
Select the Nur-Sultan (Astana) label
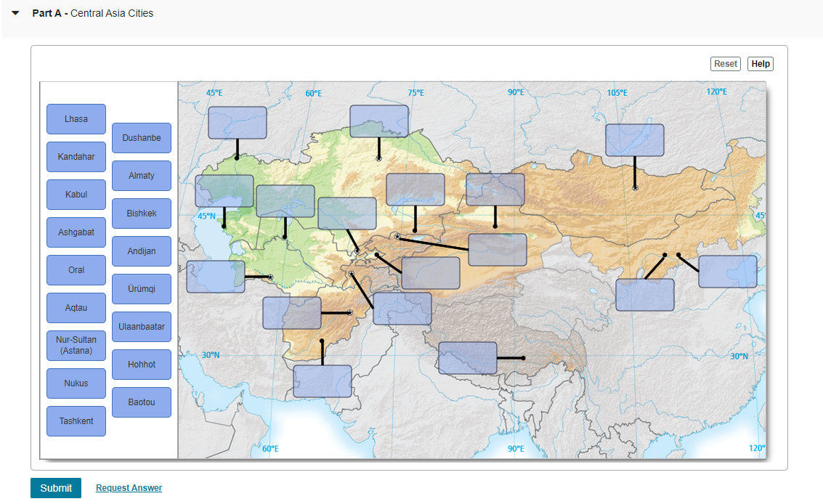tap(76, 346)
